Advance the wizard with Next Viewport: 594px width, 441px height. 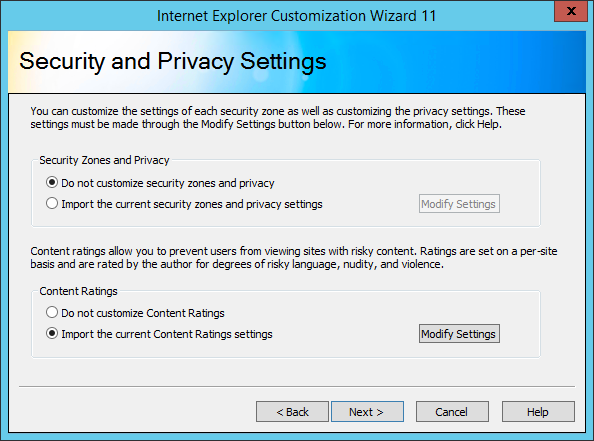click(x=367, y=411)
